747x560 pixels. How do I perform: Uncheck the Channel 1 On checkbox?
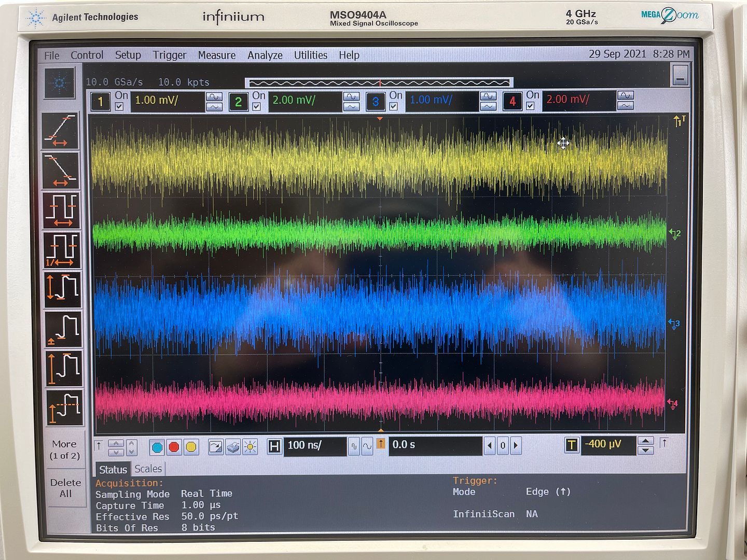pos(119,106)
